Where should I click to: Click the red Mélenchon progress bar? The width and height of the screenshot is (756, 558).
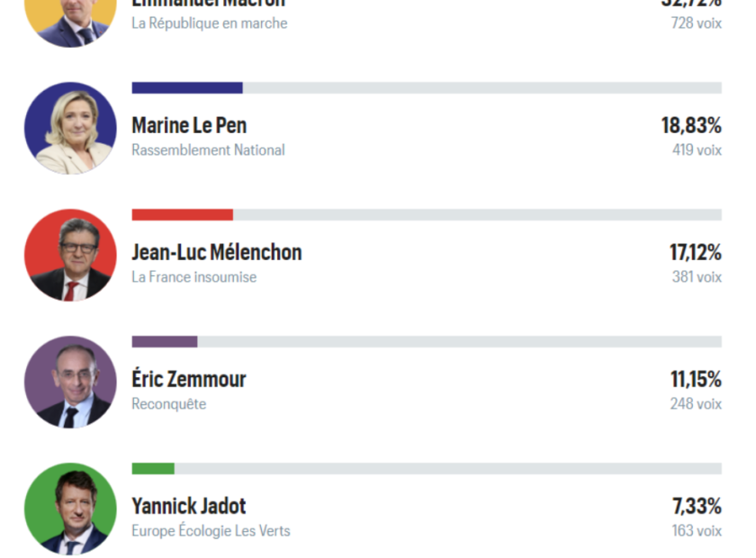pyautogui.click(x=182, y=214)
